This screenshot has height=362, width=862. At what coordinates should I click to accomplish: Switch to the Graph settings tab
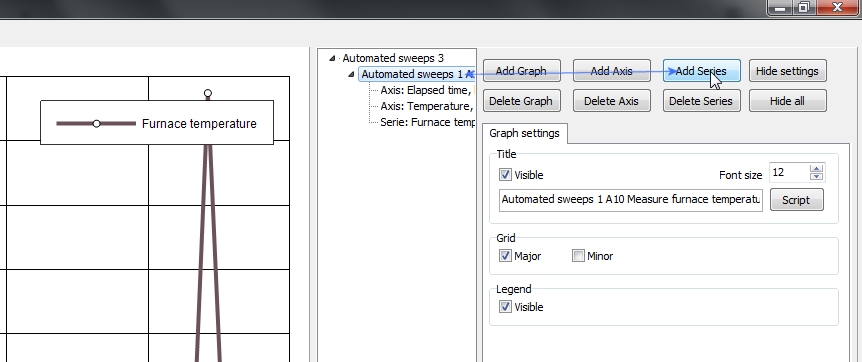click(524, 133)
